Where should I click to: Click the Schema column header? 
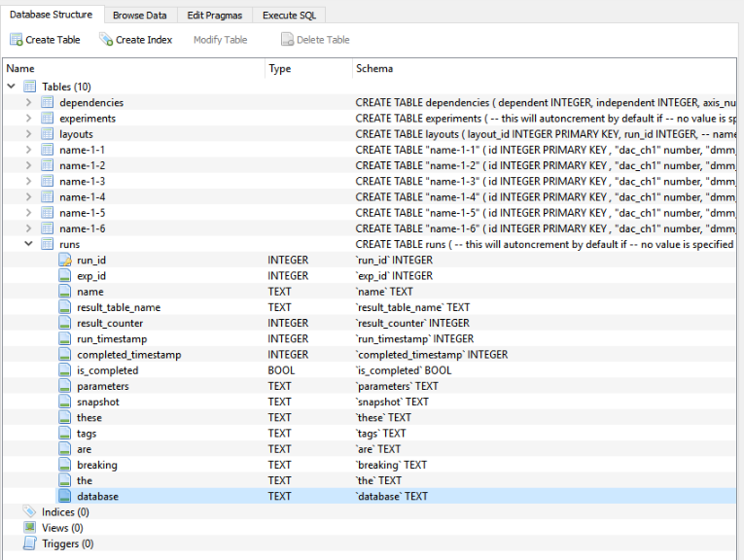[x=374, y=69]
